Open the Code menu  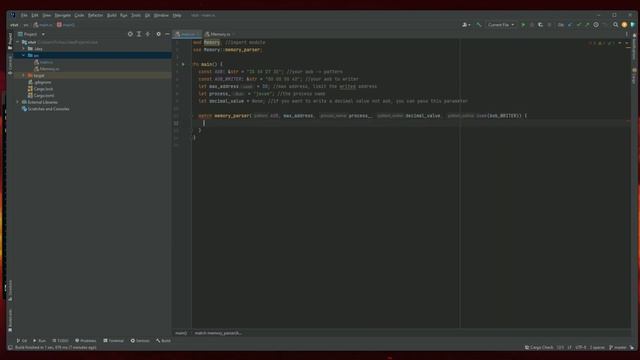79,15
